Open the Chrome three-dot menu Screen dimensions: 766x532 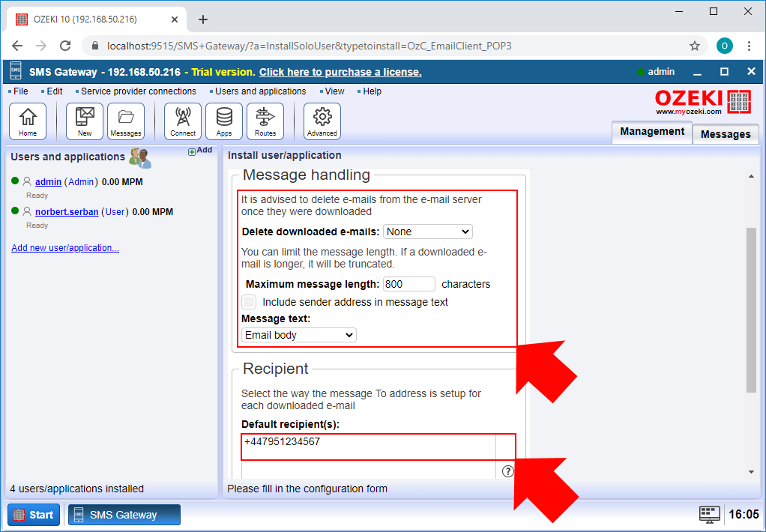(749, 46)
